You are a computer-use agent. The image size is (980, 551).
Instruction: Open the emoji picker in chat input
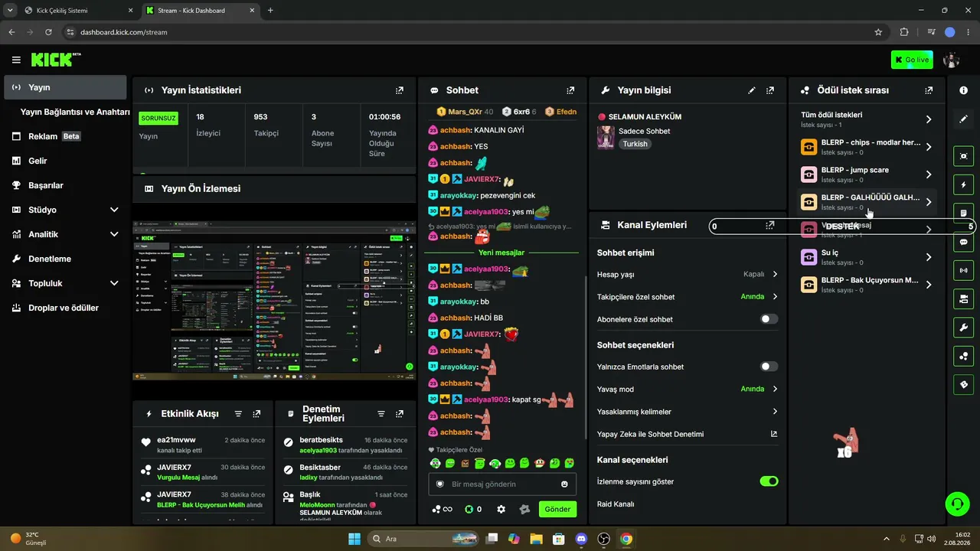564,484
